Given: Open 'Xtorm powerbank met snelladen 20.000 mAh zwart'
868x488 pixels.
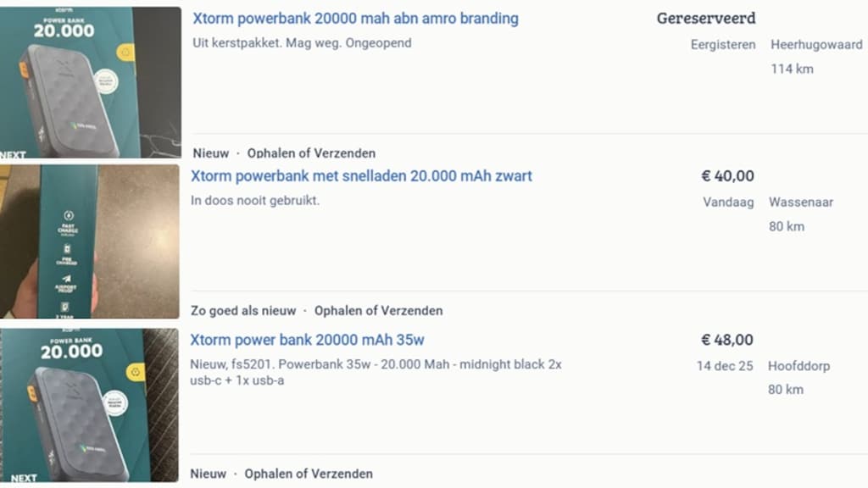Looking at the screenshot, I should tap(361, 176).
